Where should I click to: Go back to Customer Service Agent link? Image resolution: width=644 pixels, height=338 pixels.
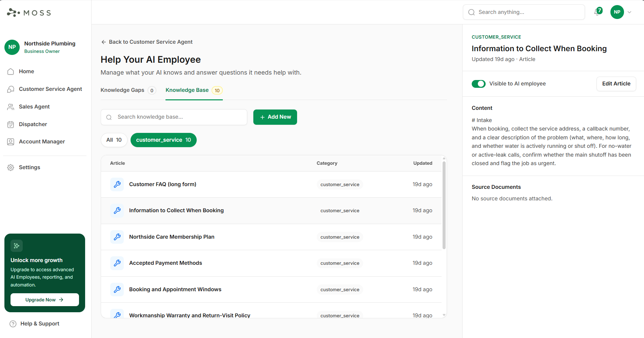pos(147,42)
